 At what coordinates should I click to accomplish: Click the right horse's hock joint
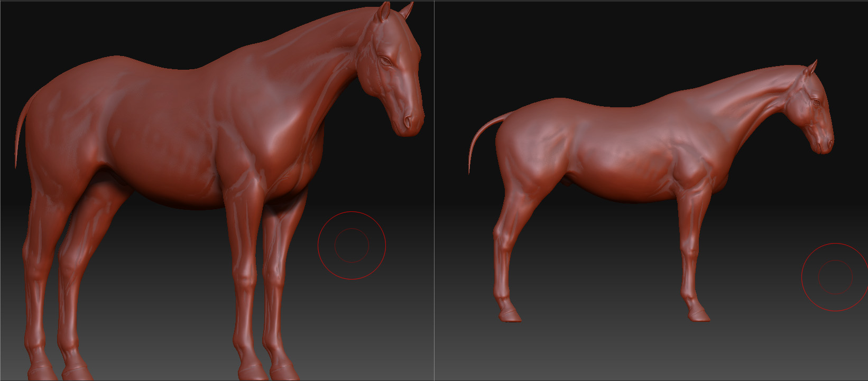[500, 234]
